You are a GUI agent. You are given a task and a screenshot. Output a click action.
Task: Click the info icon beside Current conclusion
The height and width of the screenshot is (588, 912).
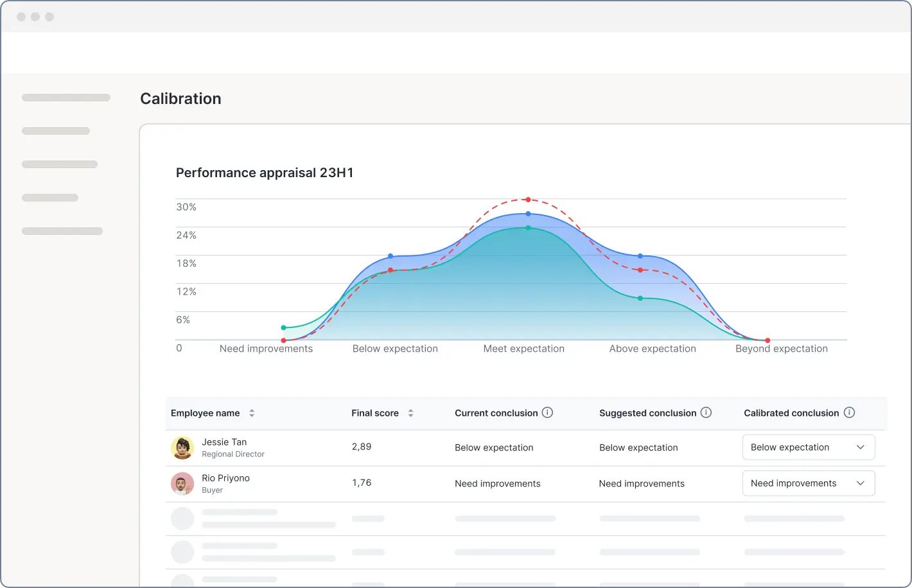click(547, 413)
